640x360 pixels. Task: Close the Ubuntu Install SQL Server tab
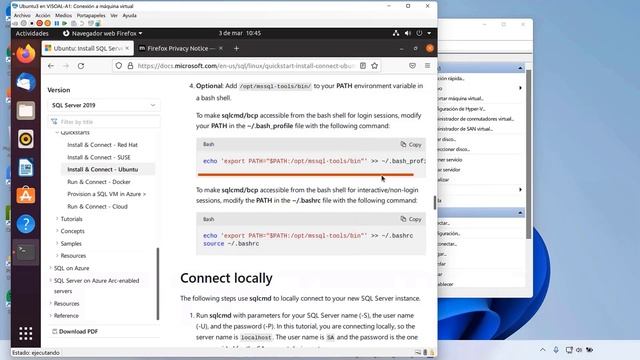click(127, 48)
